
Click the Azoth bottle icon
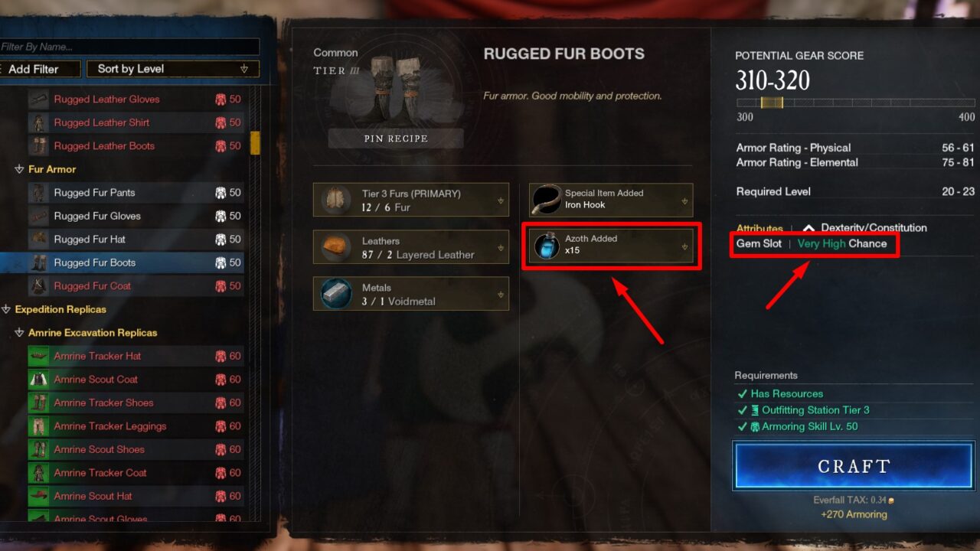coord(547,246)
